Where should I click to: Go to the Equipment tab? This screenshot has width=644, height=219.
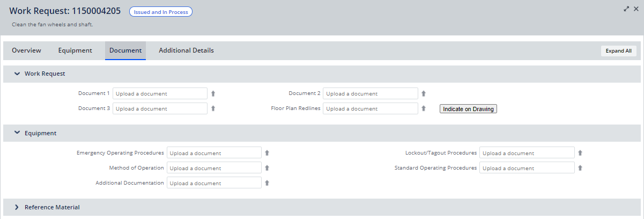pos(75,50)
